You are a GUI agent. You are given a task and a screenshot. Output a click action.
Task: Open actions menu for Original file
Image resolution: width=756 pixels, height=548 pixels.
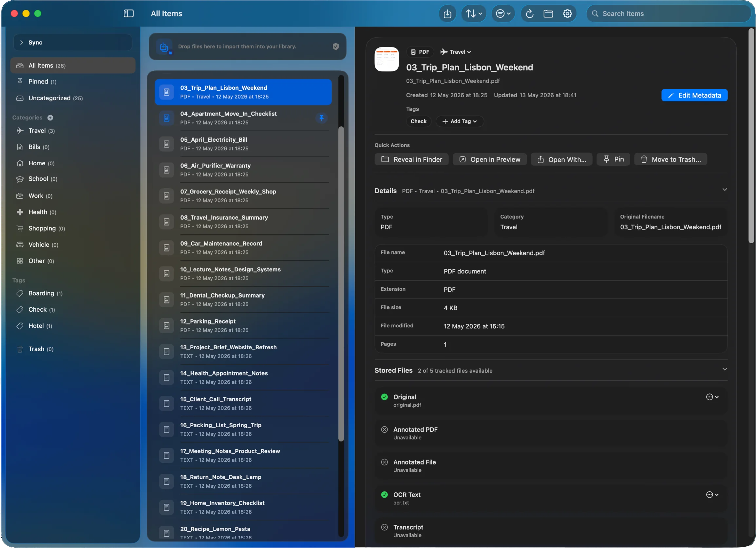(712, 397)
